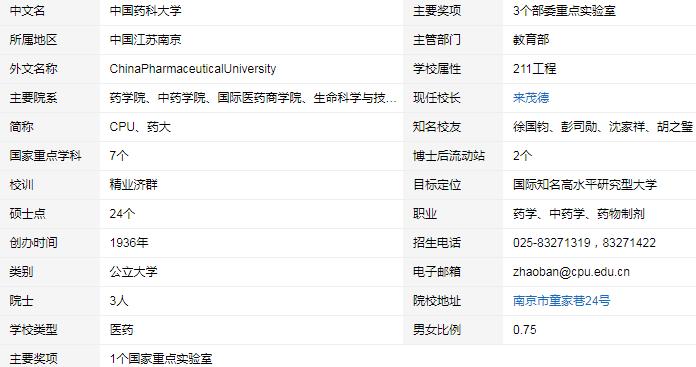Select the motto 精业济群
Image resolution: width=696 pixels, height=367 pixels.
pos(134,184)
